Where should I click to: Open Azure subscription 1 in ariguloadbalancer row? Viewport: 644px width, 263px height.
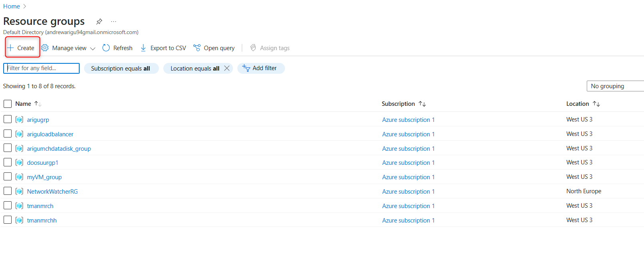click(x=408, y=134)
